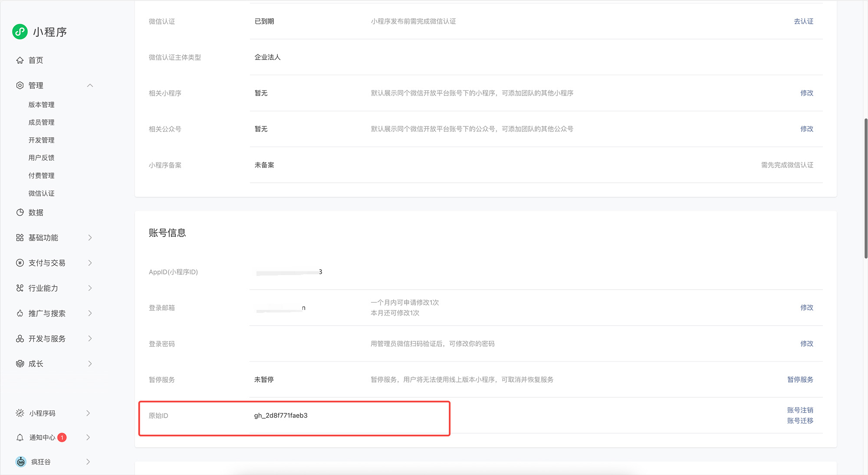Select 微信认证 sidebar submenu item
This screenshot has height=475, width=868.
click(x=42, y=193)
